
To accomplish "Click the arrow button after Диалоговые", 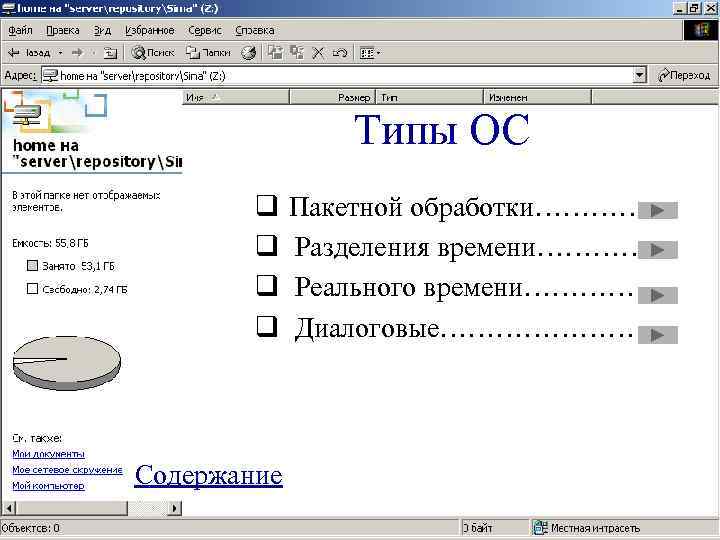I will pyautogui.click(x=658, y=335).
